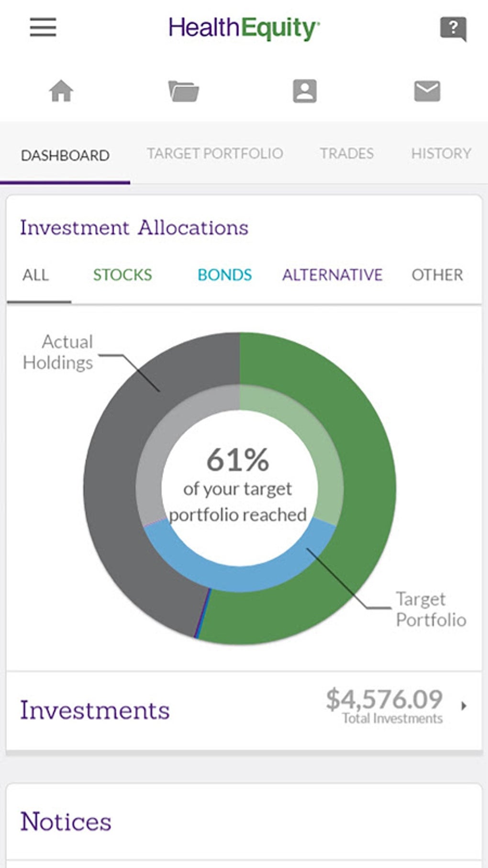Filter allocations by Bonds
This screenshot has width=488, height=868.
pyautogui.click(x=224, y=275)
